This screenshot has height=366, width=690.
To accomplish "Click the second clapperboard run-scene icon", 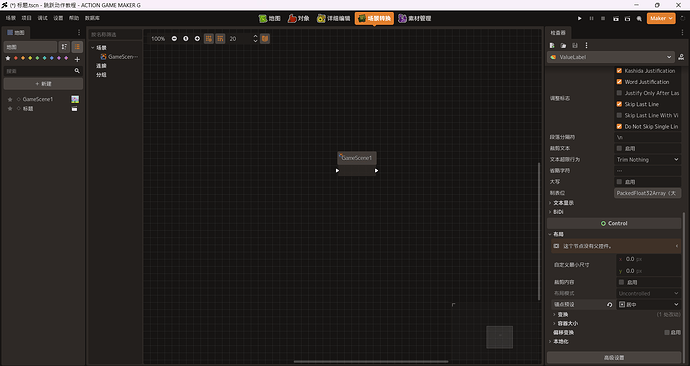I will [628, 18].
